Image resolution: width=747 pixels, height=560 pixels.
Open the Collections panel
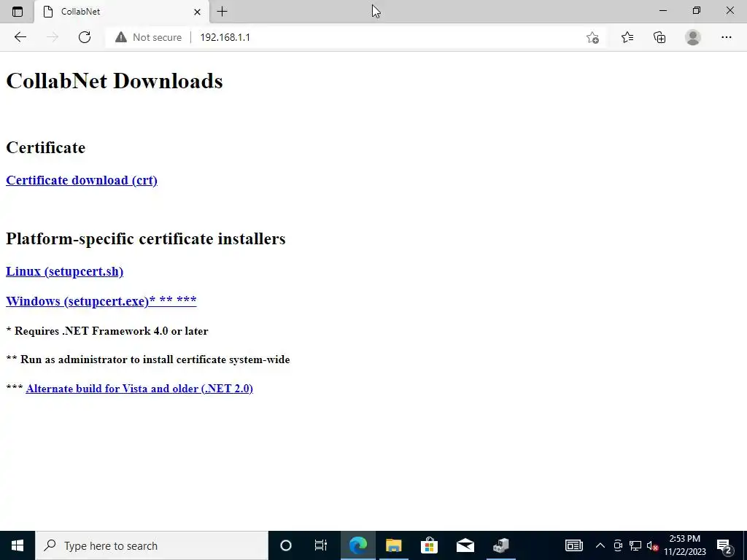[659, 37]
